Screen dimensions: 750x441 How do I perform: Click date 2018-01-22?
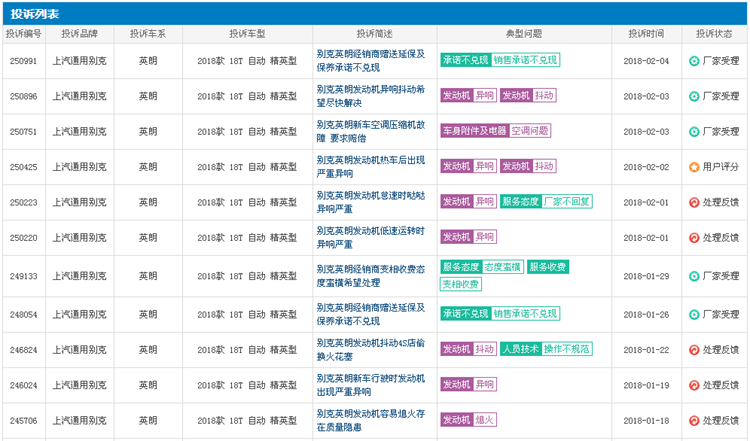pos(646,350)
